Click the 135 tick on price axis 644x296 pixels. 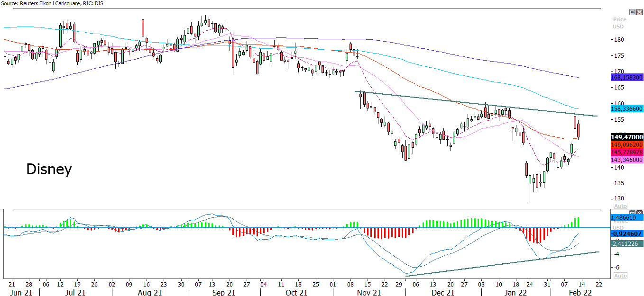(x=618, y=183)
